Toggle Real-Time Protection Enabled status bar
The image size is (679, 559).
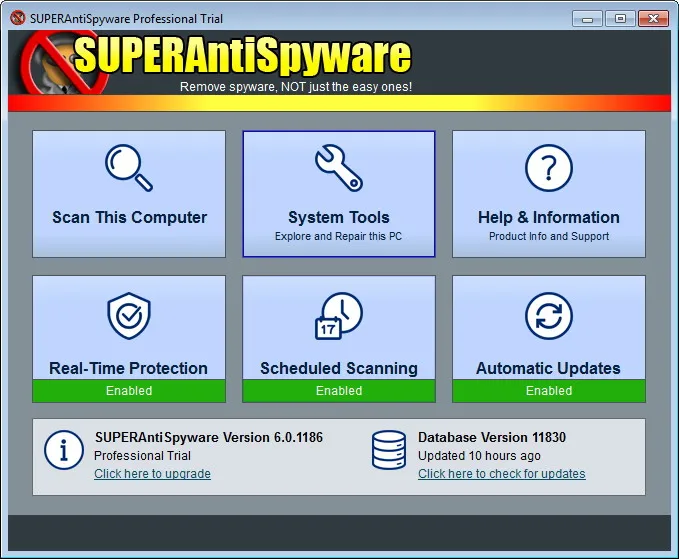(129, 391)
